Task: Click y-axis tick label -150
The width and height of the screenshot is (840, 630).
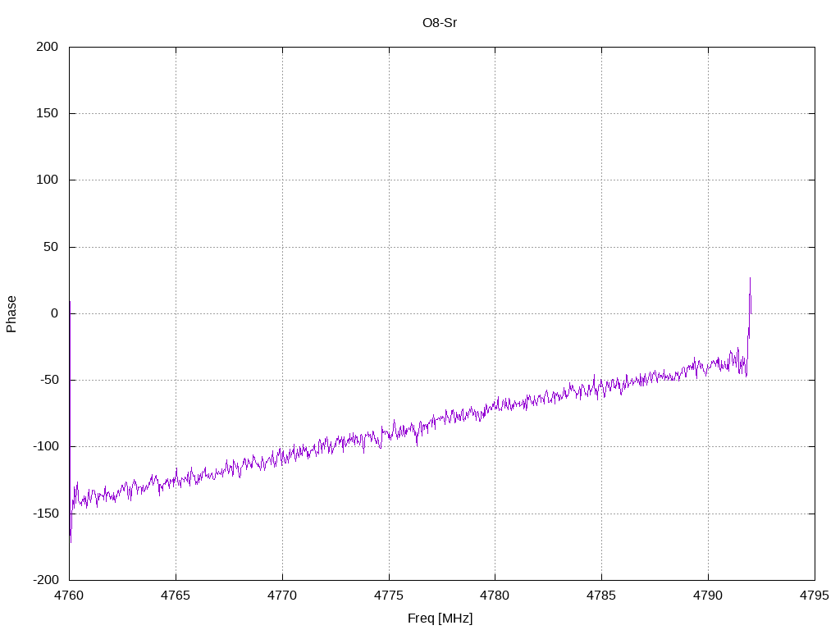Action: (46, 514)
